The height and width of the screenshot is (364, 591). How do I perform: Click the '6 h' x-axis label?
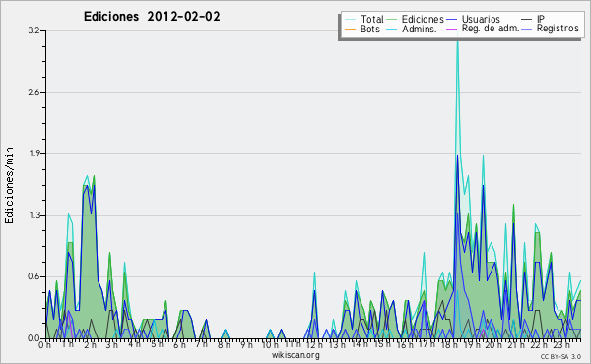179,344
